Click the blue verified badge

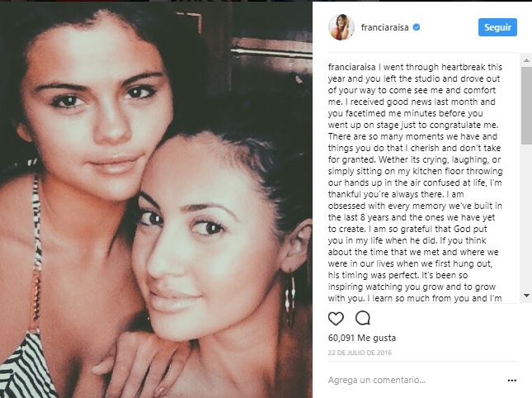[x=417, y=27]
